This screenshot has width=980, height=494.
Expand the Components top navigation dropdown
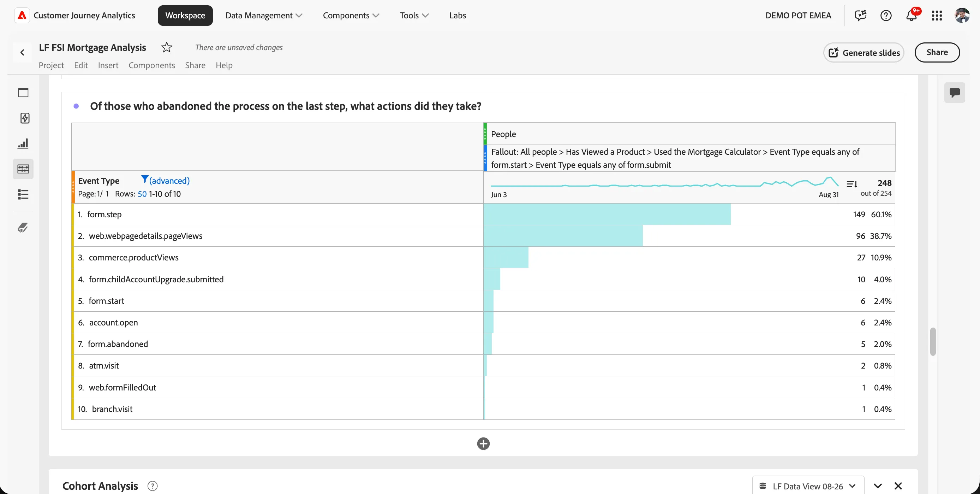pyautogui.click(x=351, y=15)
